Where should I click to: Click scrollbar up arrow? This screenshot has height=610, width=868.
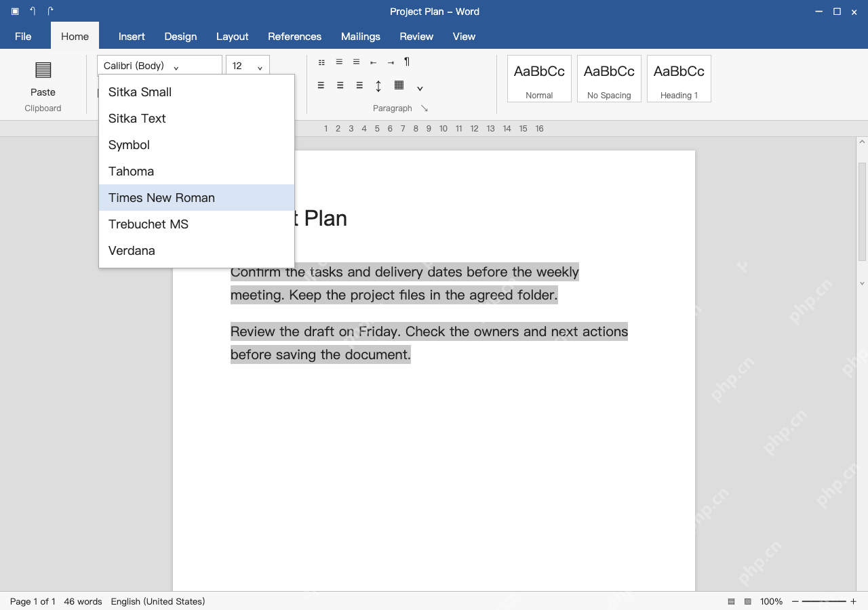tap(862, 142)
